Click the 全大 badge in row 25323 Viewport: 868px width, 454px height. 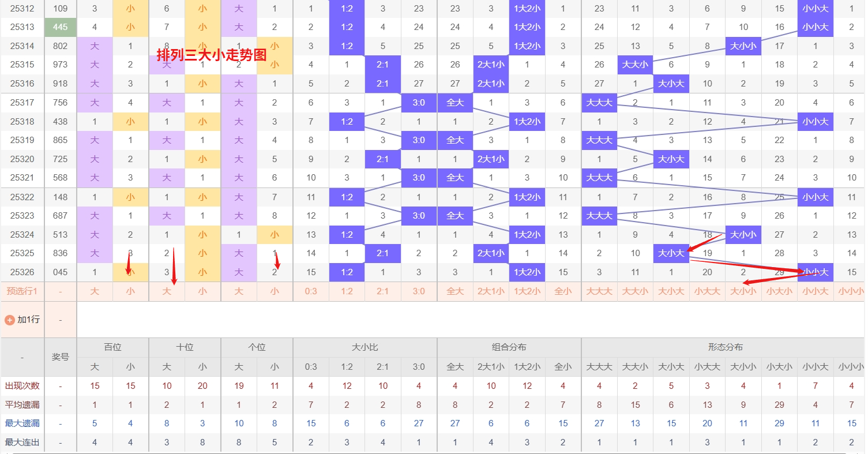tap(455, 216)
